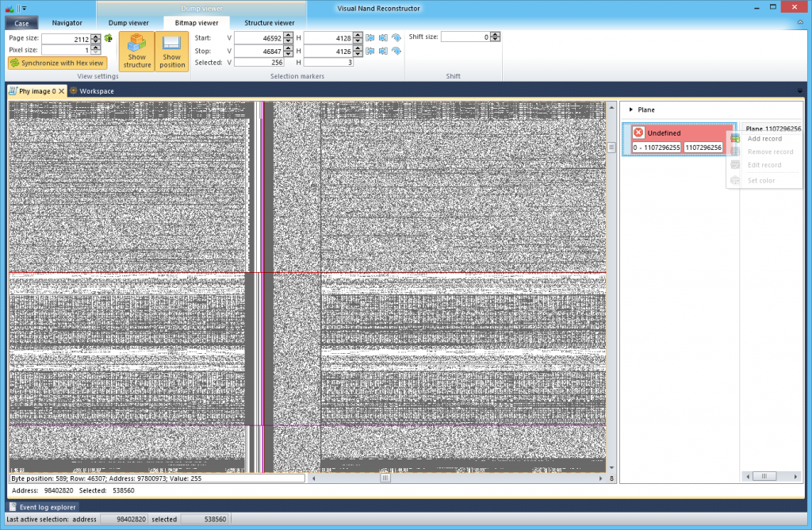Click the red X Undefined record icon

click(638, 132)
